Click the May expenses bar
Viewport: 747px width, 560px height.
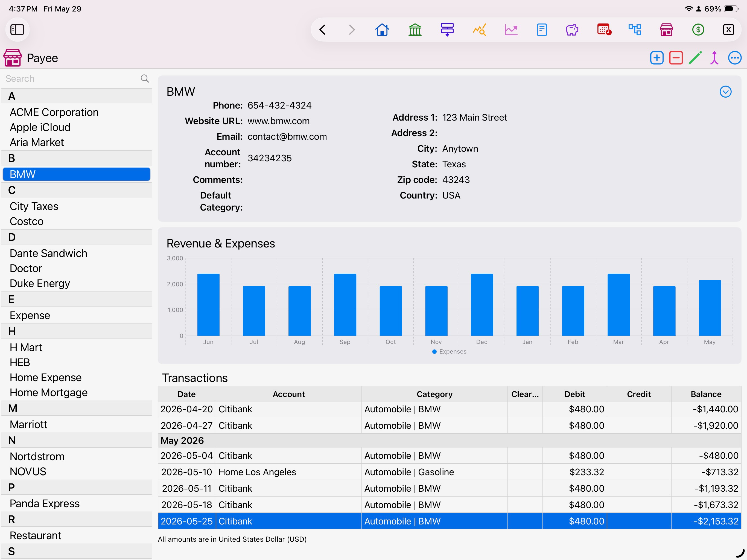710,308
